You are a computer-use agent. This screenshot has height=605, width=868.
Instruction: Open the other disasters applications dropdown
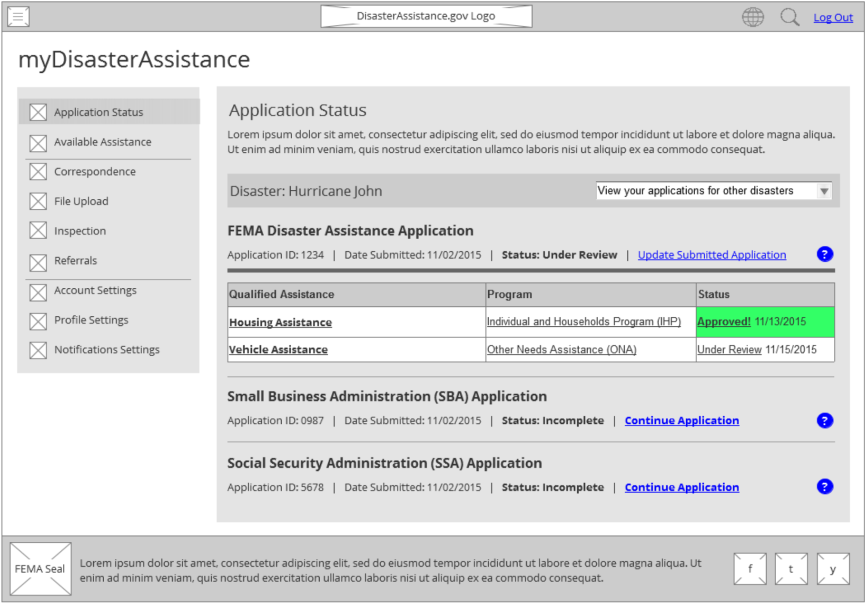(x=713, y=191)
